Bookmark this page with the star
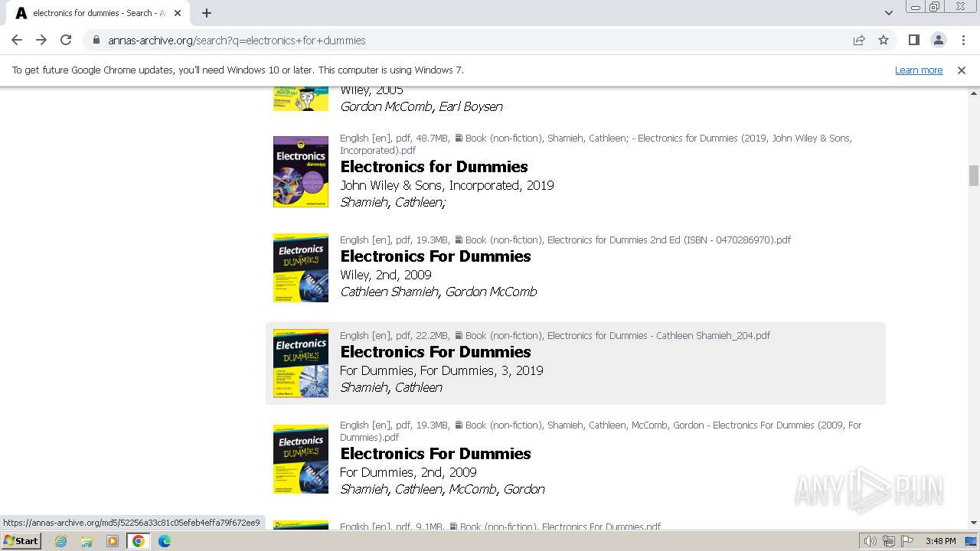This screenshot has width=980, height=551. [x=884, y=40]
